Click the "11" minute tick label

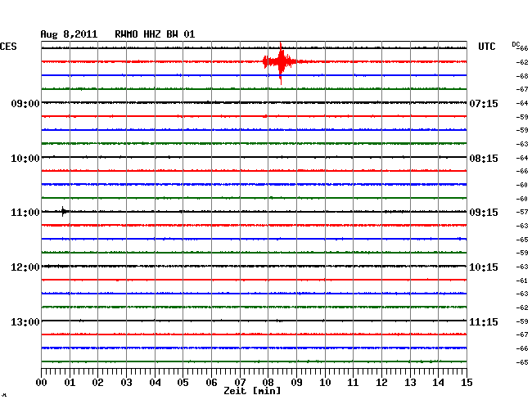tap(353, 382)
